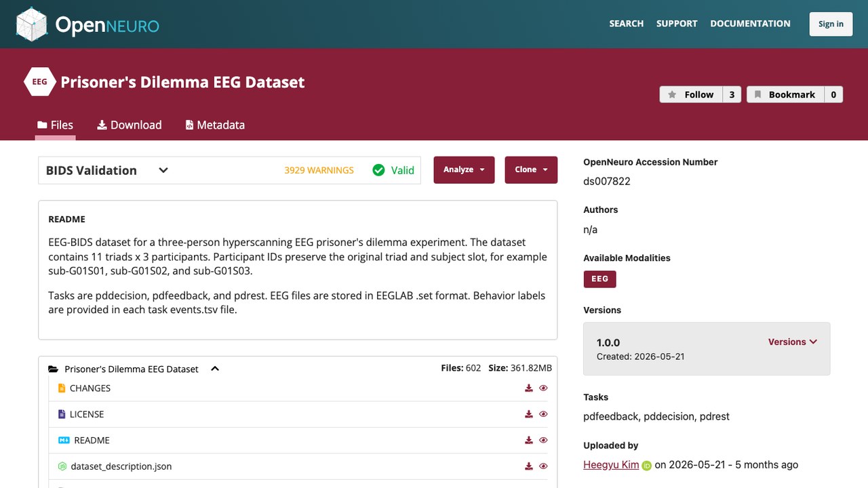Click the tasks list pdfeedback, pddecision, pdrest

pyautogui.click(x=656, y=416)
